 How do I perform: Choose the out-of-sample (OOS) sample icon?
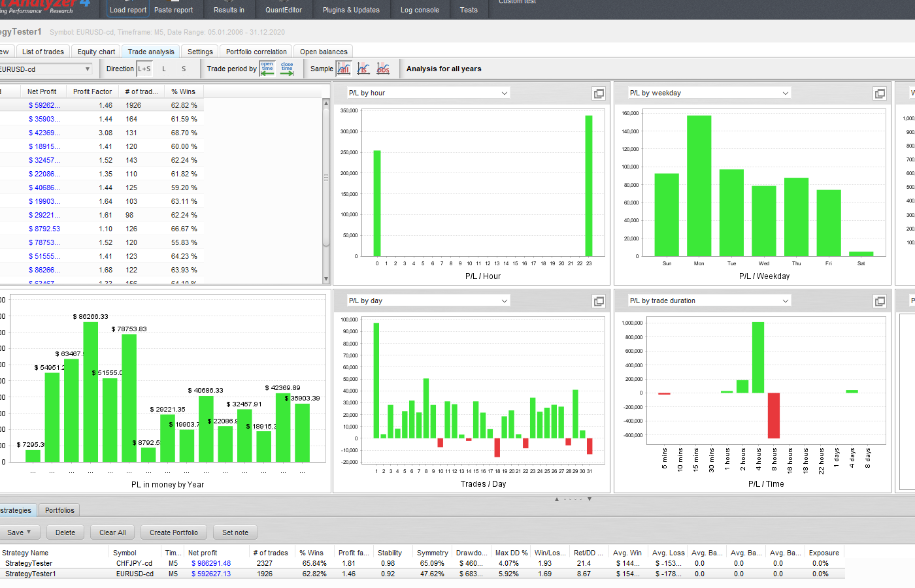(383, 69)
